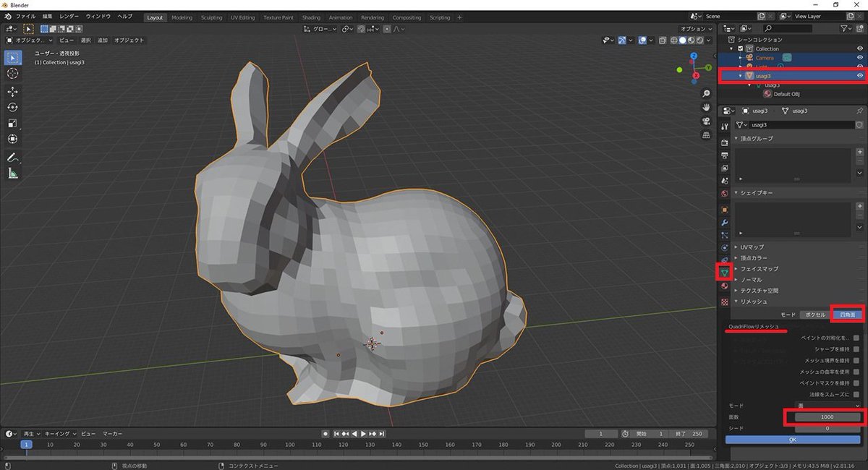Viewport: 868px width, 470px height.
Task: Open the グロー transform orientation dropdown
Action: click(321, 29)
